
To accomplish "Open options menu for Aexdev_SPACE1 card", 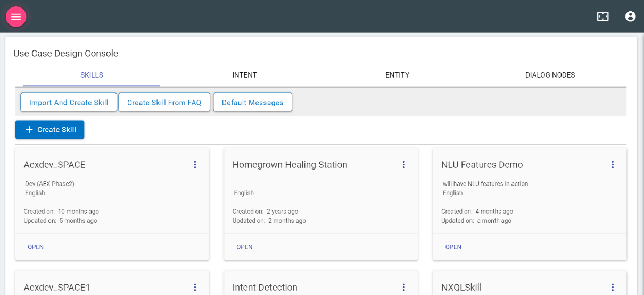I will (x=195, y=288).
